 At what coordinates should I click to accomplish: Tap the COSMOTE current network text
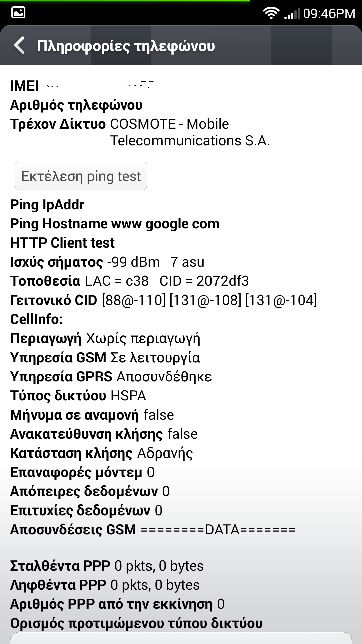click(x=189, y=132)
